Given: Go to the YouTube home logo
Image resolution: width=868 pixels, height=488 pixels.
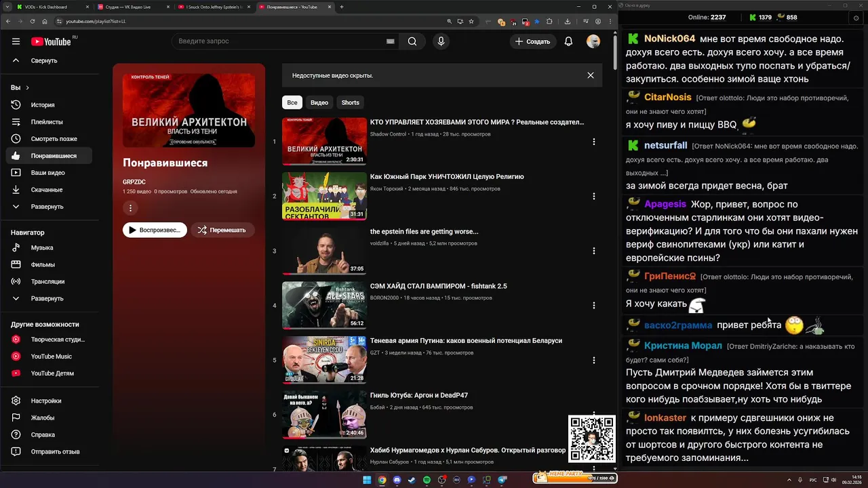Looking at the screenshot, I should tap(51, 41).
